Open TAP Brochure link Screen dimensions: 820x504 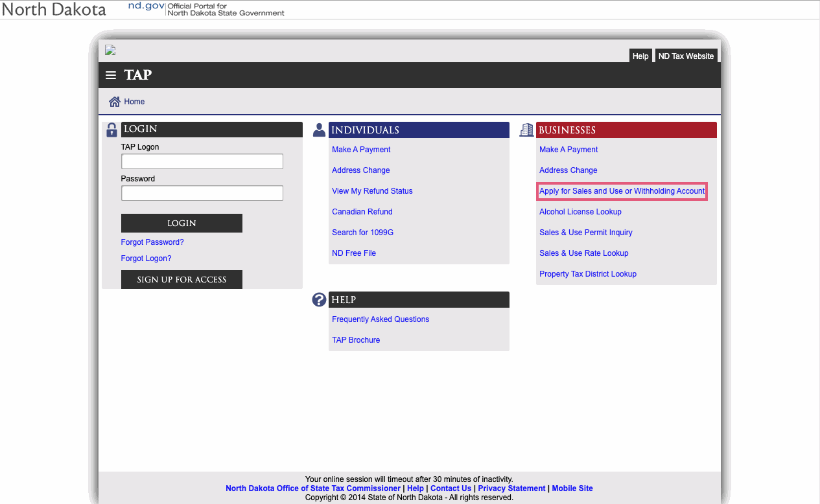point(356,340)
